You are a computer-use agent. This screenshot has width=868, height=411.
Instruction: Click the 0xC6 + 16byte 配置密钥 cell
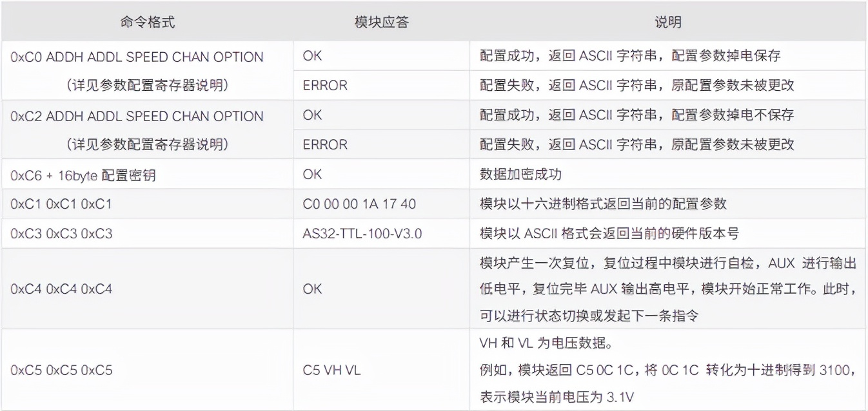tap(83, 175)
